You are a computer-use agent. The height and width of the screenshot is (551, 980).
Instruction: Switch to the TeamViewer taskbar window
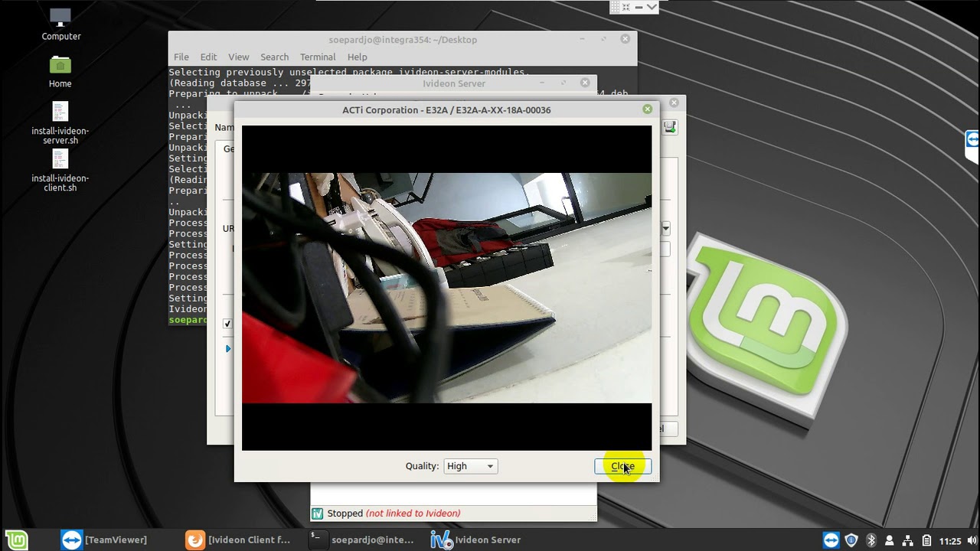click(104, 540)
